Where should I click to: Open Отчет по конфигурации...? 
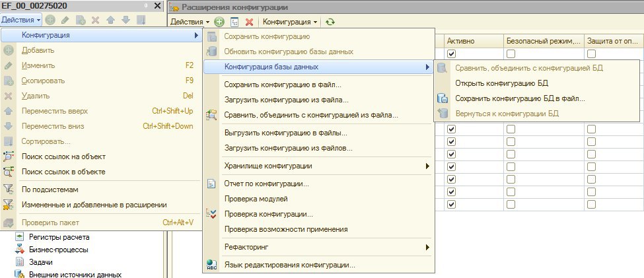tap(318, 184)
